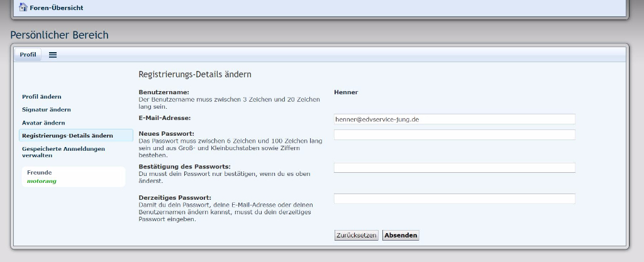
Task: Click into the E-Mail-Adresse input field
Action: [x=454, y=119]
